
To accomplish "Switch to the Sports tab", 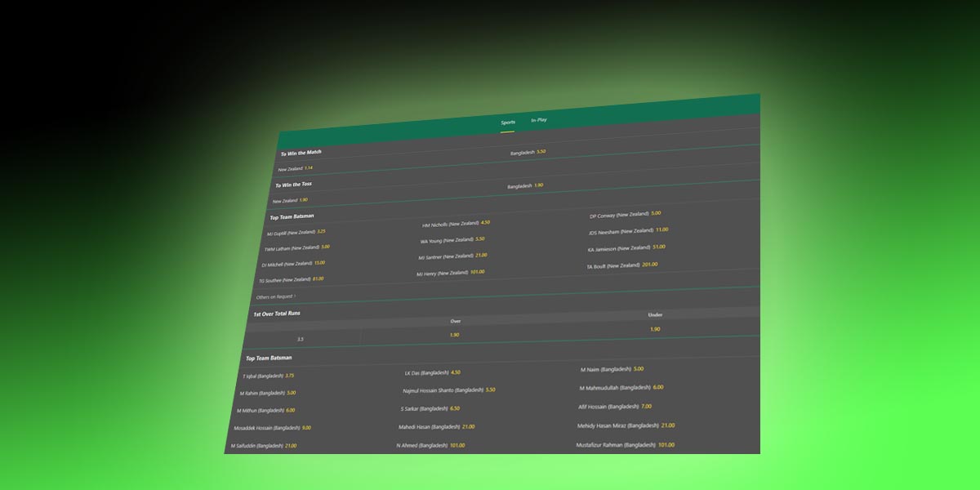I will (x=508, y=122).
